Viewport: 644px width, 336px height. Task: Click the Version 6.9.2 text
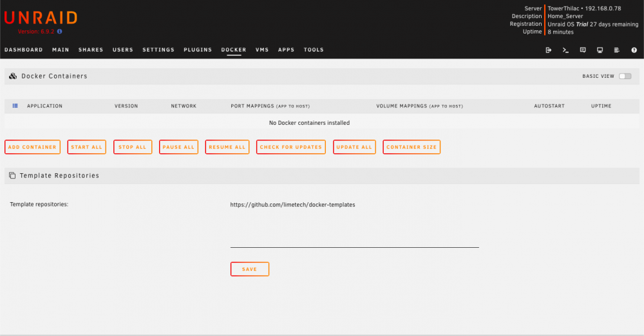tap(35, 32)
